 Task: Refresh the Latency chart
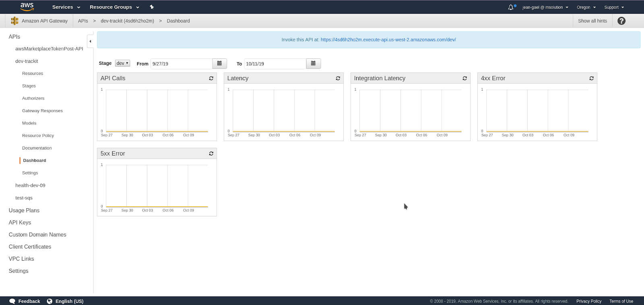[338, 78]
